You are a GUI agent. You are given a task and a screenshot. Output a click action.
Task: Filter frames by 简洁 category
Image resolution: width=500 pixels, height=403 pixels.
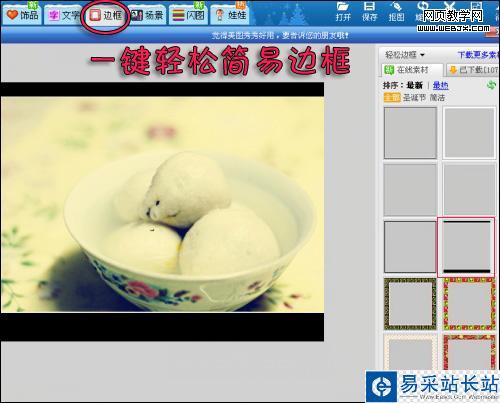pyautogui.click(x=437, y=97)
